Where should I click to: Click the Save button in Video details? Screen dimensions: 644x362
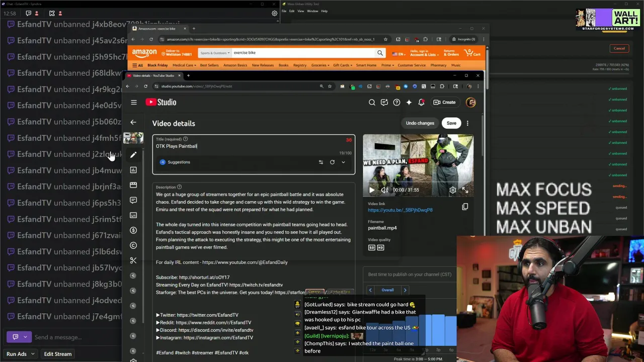[x=451, y=123]
